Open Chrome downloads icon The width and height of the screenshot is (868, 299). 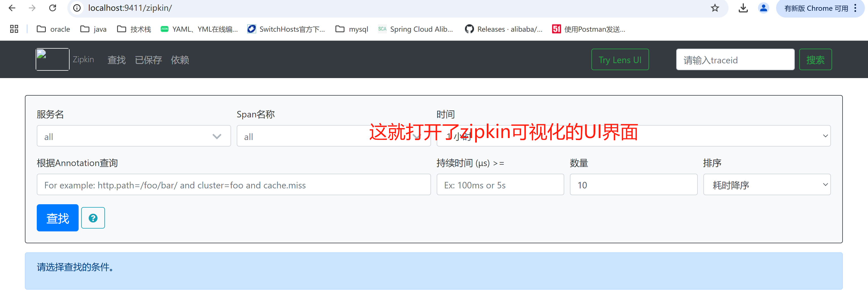click(x=743, y=8)
